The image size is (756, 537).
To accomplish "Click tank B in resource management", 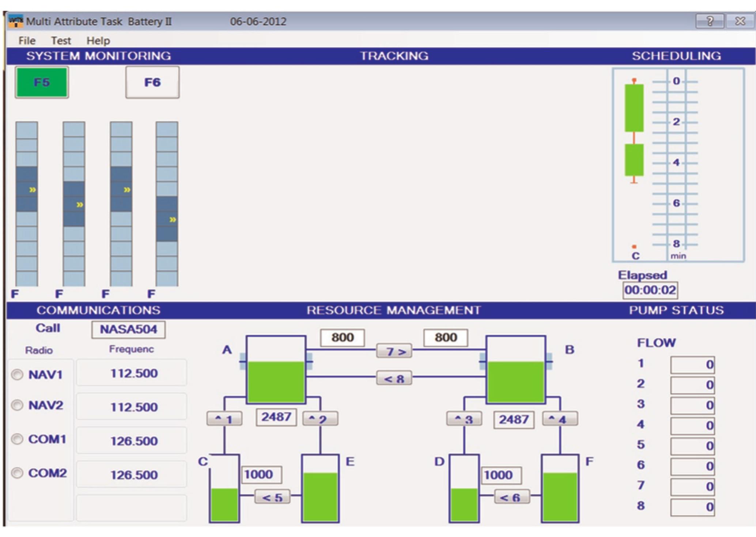I will pos(516,370).
